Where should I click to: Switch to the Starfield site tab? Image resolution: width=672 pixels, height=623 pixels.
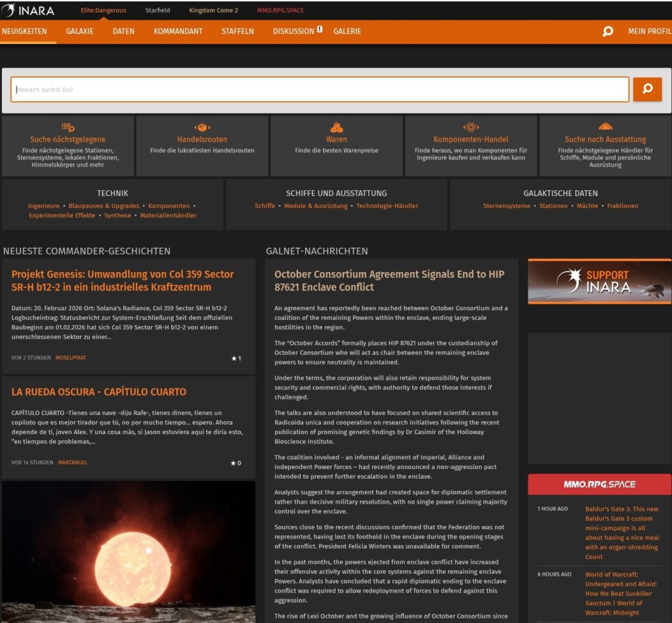coord(157,10)
